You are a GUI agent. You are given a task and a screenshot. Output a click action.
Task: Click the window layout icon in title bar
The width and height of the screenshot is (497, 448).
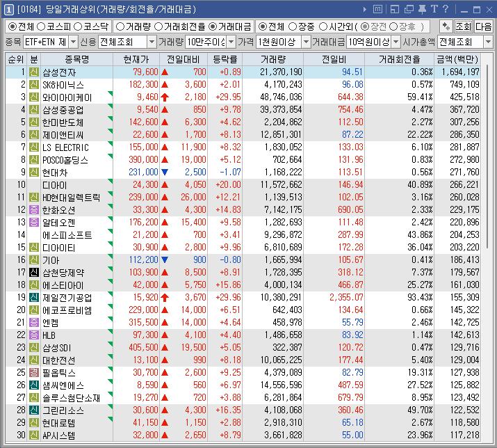coord(395,10)
